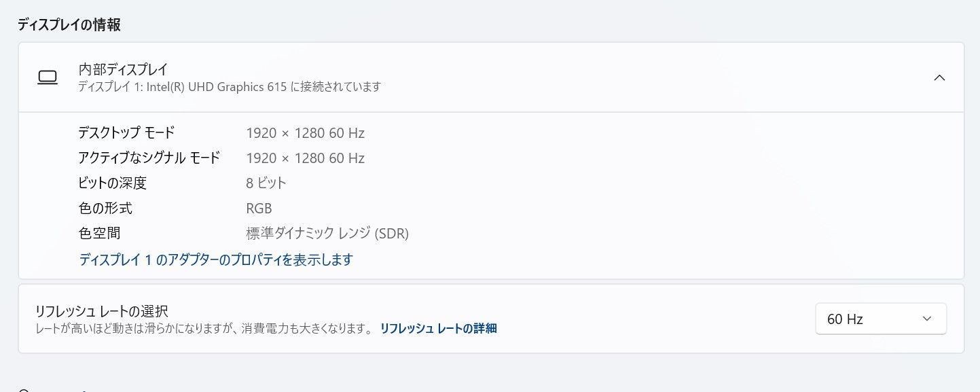
Task: Click the laptop icon beside 内部ディスプレイ
Action: tap(47, 77)
